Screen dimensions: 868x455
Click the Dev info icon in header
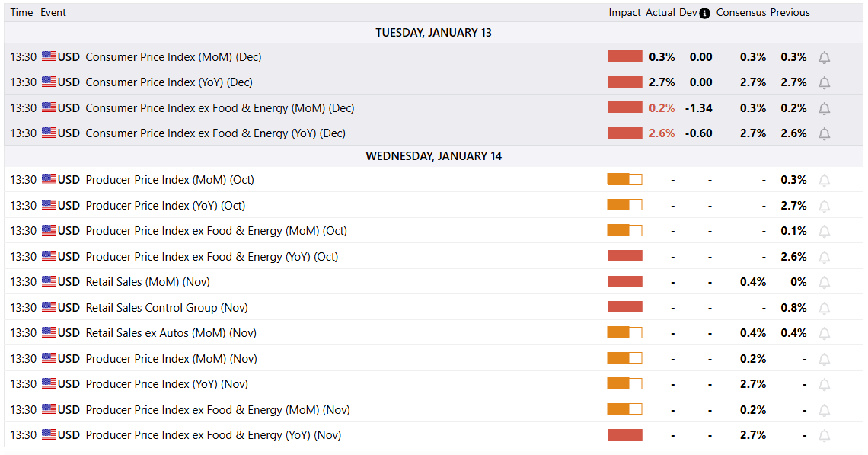coord(704,13)
